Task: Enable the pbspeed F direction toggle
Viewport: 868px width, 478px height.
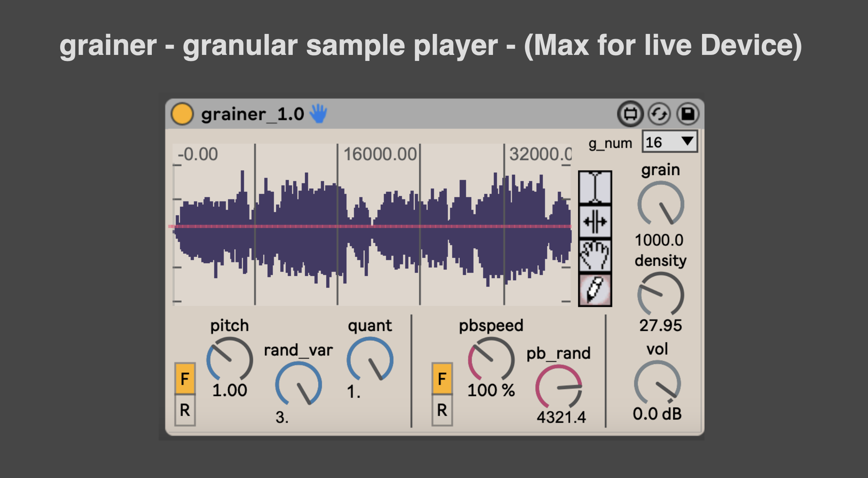Action: pos(442,379)
